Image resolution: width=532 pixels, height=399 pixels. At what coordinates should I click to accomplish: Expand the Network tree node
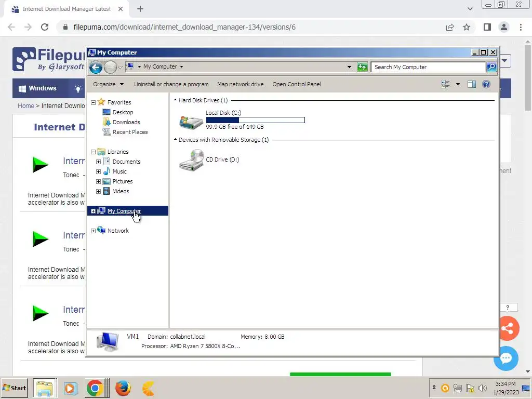94,231
